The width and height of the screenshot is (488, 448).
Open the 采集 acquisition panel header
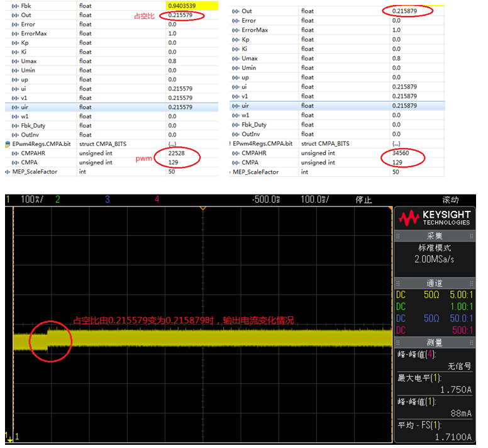435,236
